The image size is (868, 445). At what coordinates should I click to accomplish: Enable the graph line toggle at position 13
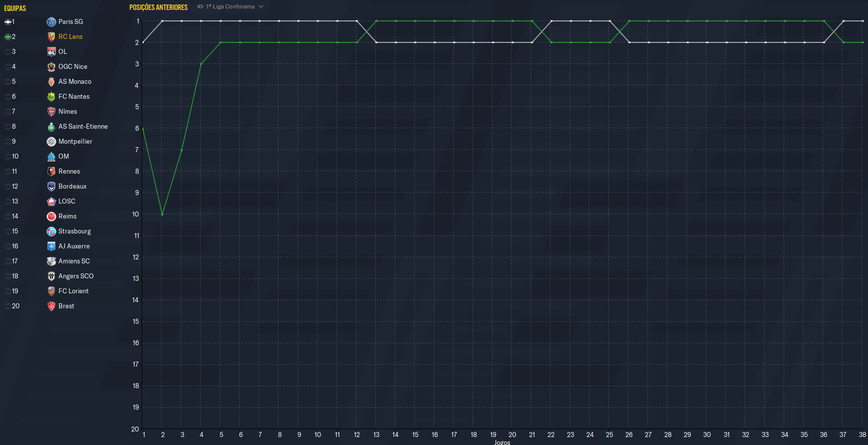[8, 202]
